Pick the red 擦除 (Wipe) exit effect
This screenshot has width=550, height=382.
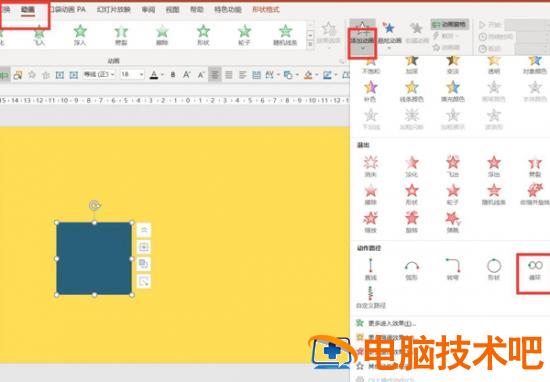point(371,194)
